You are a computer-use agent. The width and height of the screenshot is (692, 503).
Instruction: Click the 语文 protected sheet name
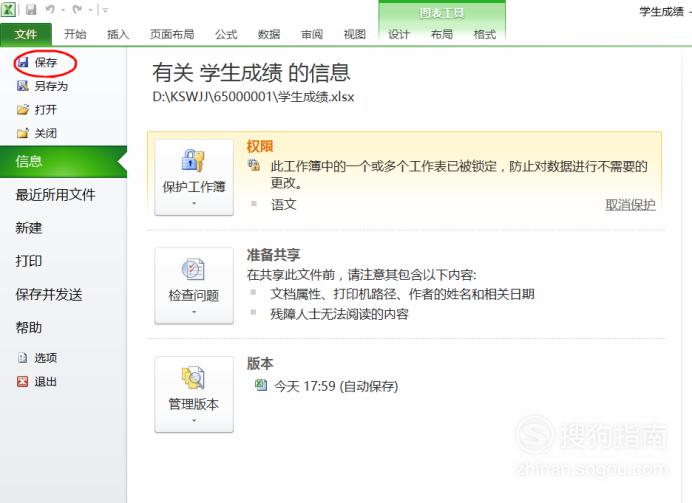click(x=283, y=204)
